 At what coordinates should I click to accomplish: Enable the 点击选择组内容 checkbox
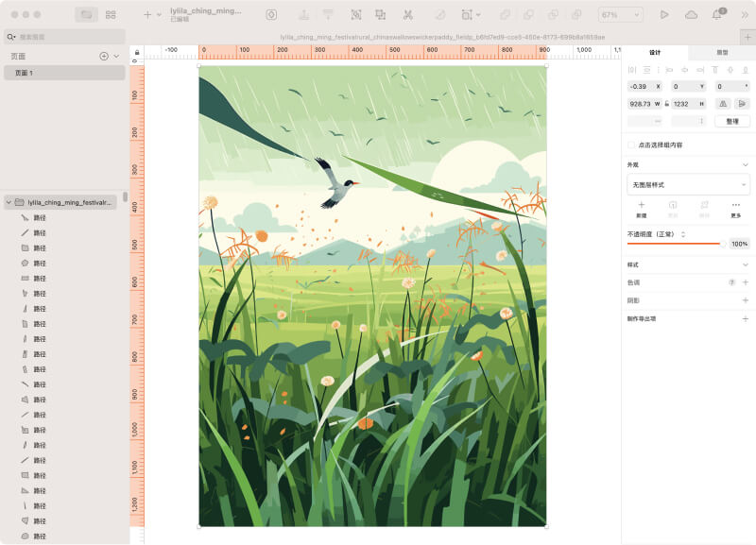coord(631,145)
